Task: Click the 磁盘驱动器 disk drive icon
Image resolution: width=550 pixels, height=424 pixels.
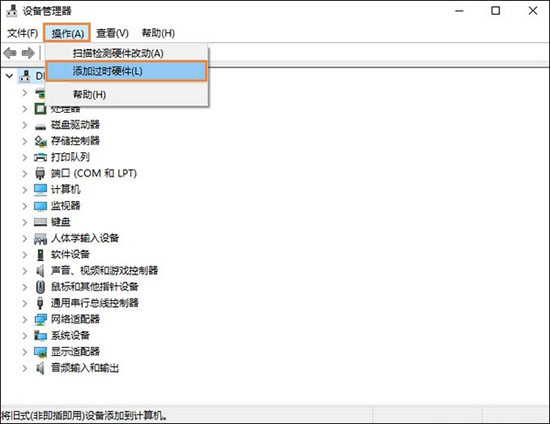Action: (x=40, y=126)
